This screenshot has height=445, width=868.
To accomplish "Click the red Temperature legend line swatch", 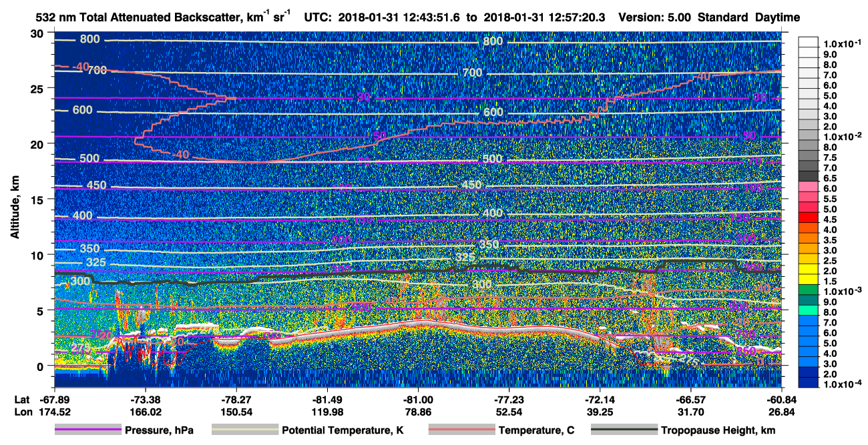I will 461,430.
